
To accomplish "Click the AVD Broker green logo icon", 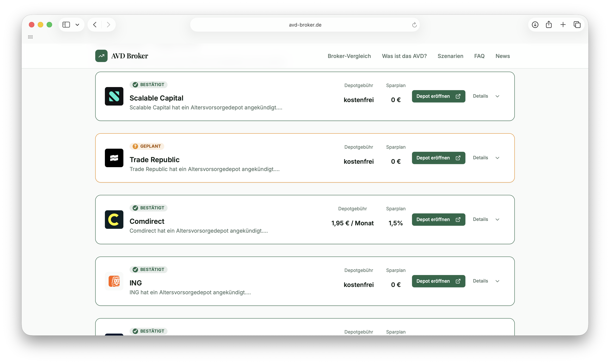I will tap(101, 56).
